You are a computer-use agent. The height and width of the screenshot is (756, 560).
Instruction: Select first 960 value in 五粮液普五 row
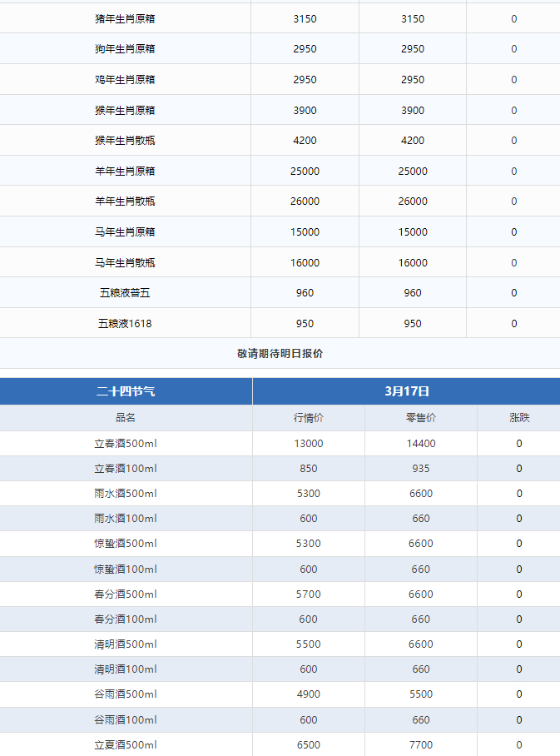click(x=305, y=293)
